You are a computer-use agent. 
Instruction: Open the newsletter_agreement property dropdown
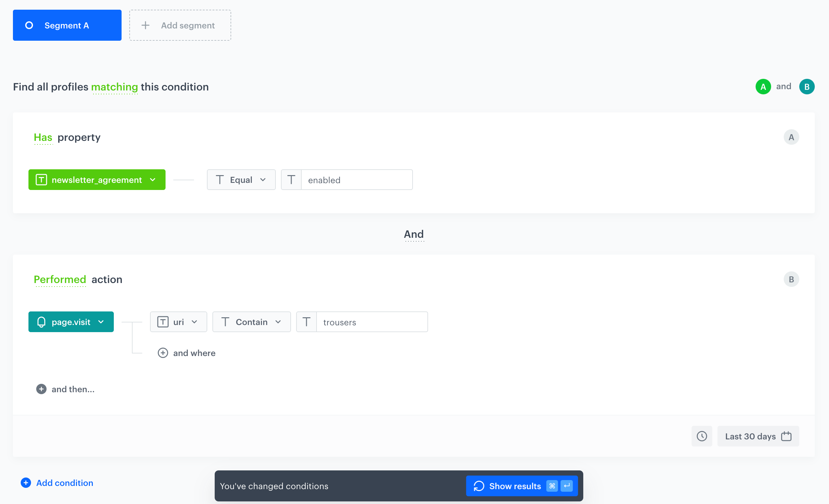click(x=97, y=180)
